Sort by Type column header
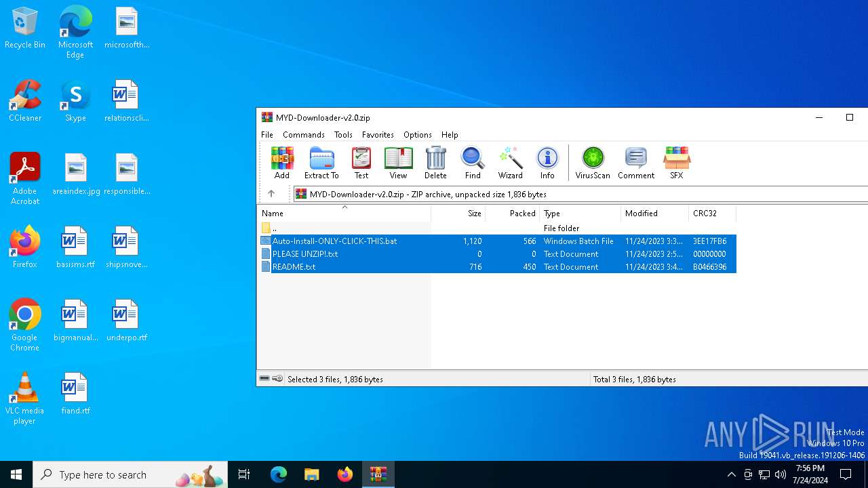Image resolution: width=868 pixels, height=488 pixels. coord(580,213)
